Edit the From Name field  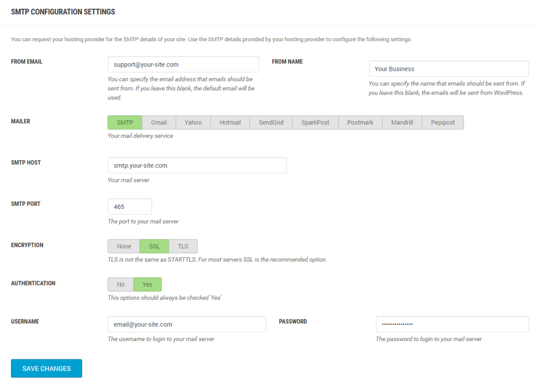tap(448, 68)
